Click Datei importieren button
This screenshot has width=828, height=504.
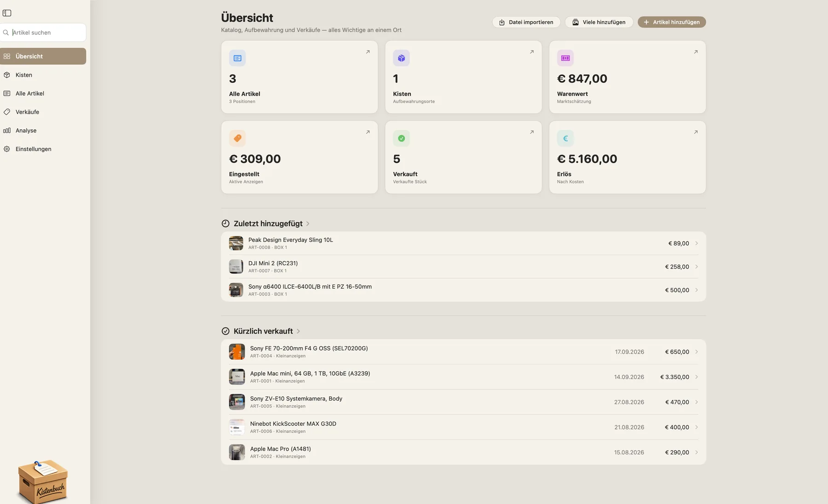tap(526, 22)
